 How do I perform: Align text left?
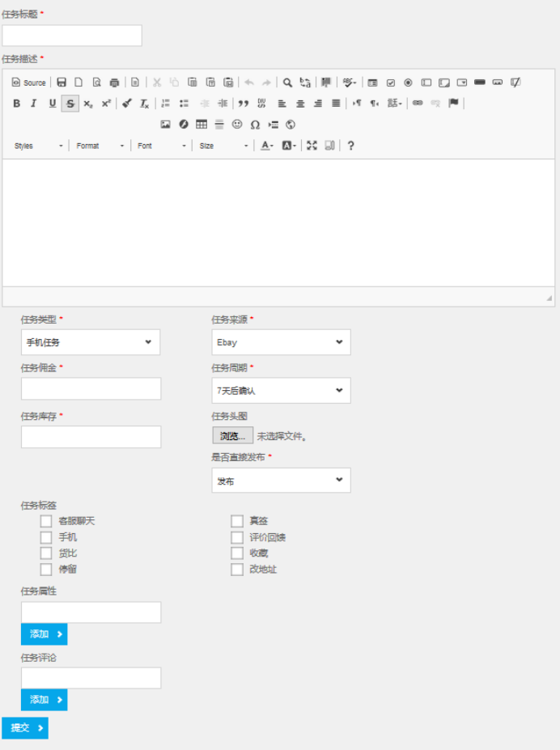tap(282, 104)
